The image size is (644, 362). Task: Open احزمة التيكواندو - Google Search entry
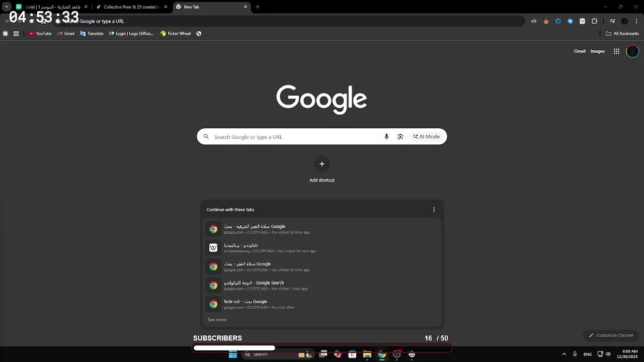(322, 286)
